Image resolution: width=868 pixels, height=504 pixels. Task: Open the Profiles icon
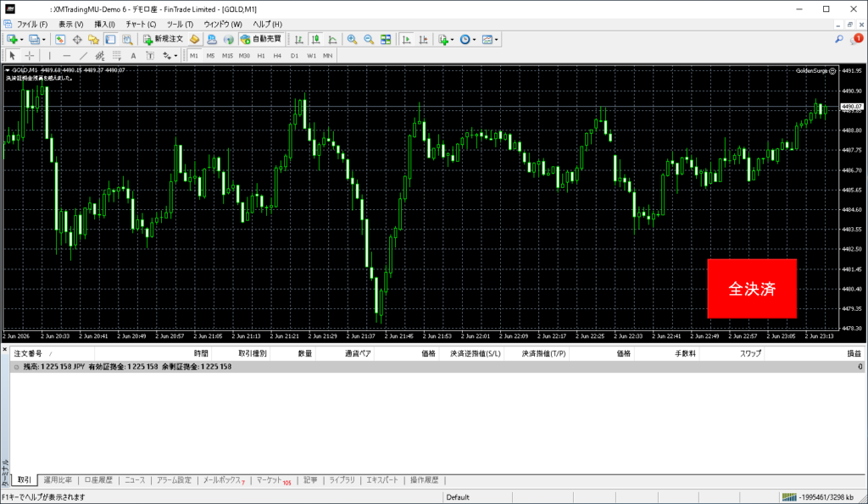34,39
